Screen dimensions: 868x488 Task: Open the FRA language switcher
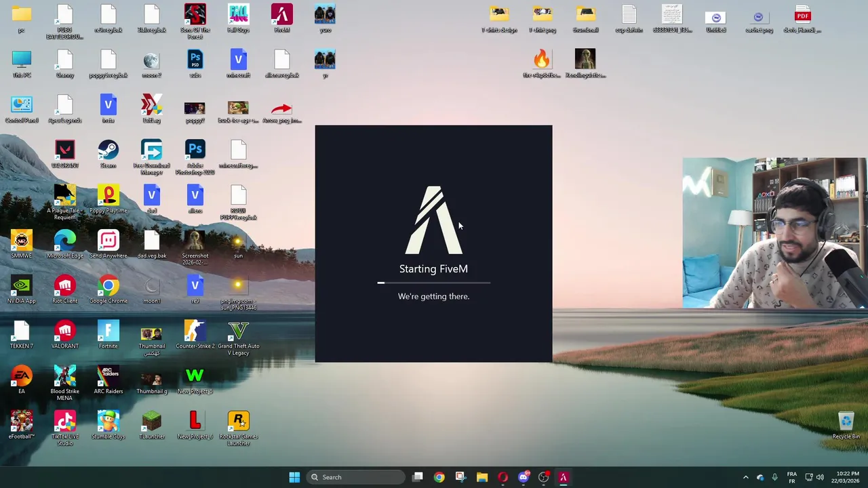click(x=791, y=477)
